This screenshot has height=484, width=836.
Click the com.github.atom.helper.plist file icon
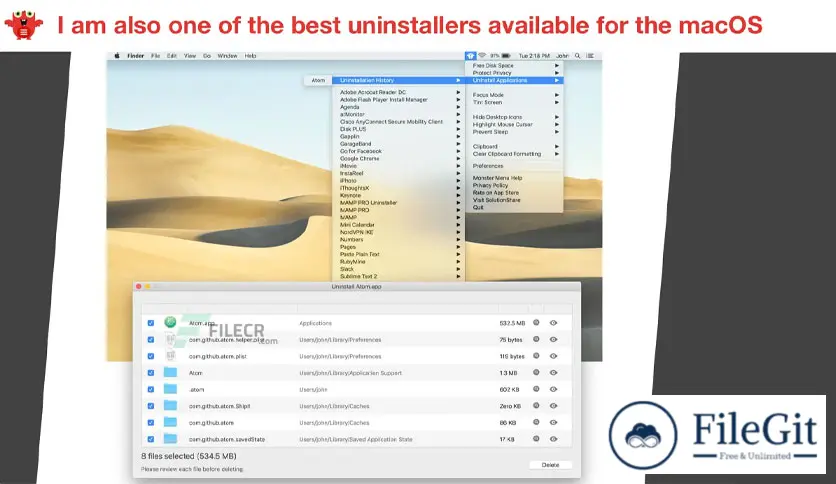(170, 339)
